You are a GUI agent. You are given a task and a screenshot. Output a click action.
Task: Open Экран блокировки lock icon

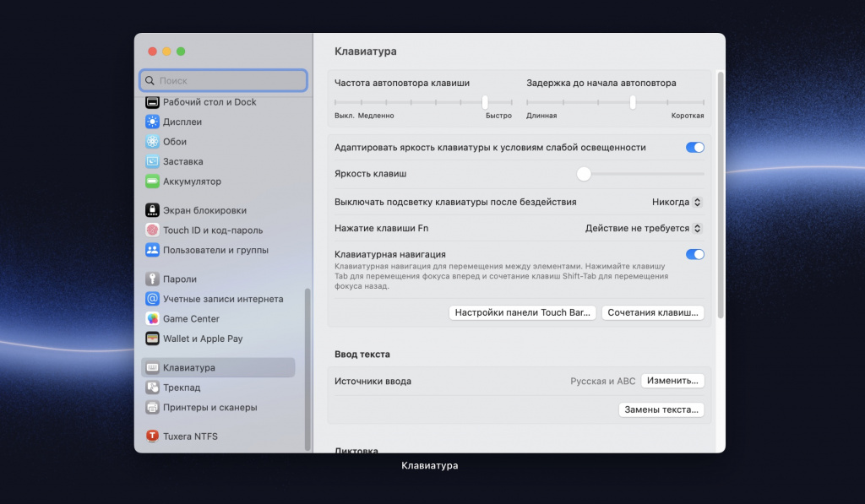(x=152, y=210)
